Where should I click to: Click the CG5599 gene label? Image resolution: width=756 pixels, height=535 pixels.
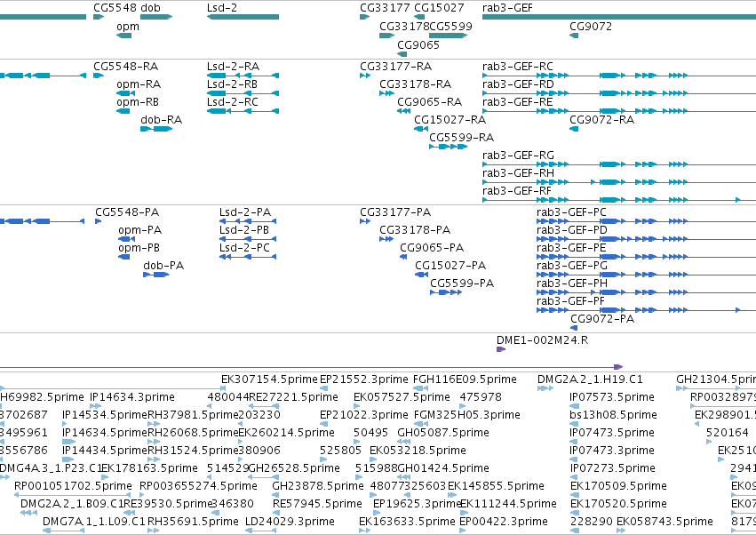click(x=450, y=27)
